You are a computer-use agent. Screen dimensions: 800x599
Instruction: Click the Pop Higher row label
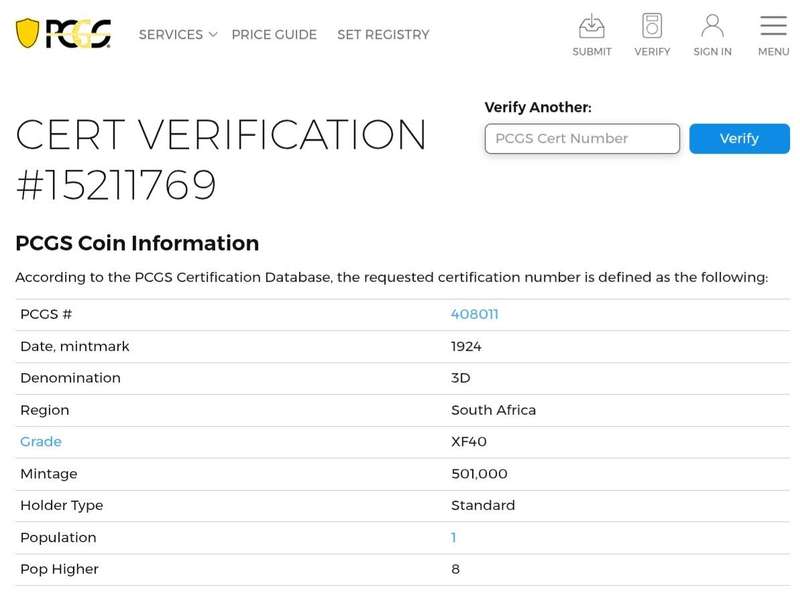pos(59,569)
